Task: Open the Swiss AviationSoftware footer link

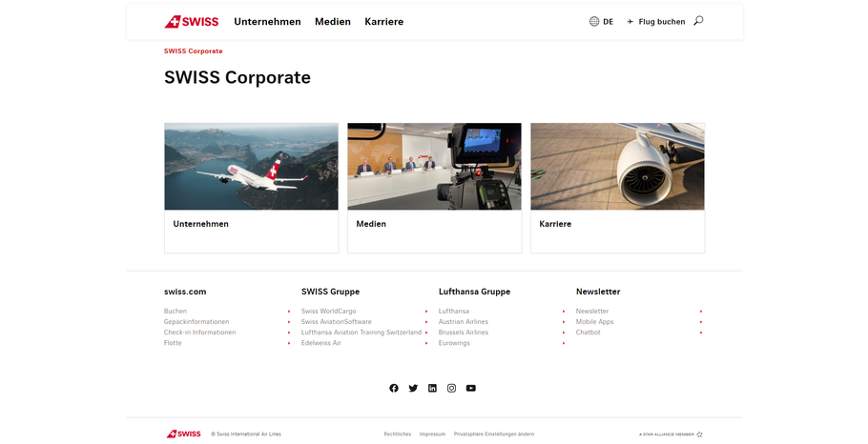Action: click(337, 322)
